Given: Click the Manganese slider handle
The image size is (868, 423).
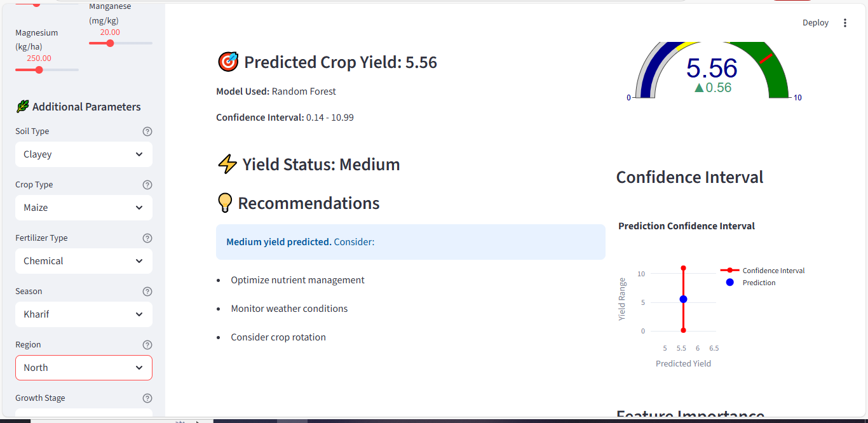Looking at the screenshot, I should pyautogui.click(x=110, y=43).
